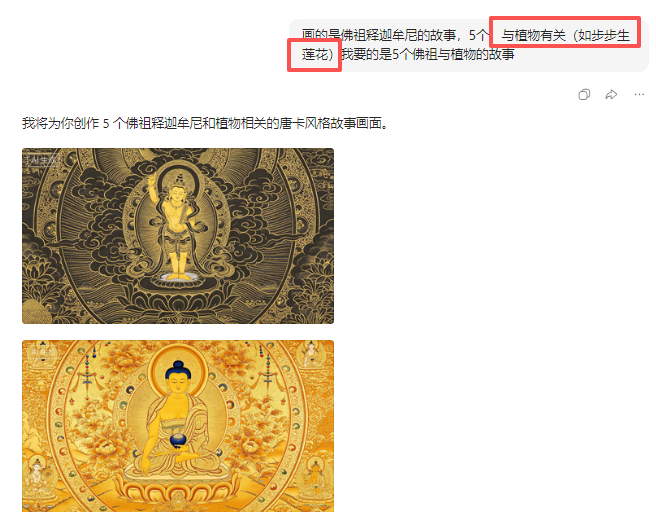The height and width of the screenshot is (512, 656).
Task: Copy the user message with the copy icon
Action: click(584, 95)
